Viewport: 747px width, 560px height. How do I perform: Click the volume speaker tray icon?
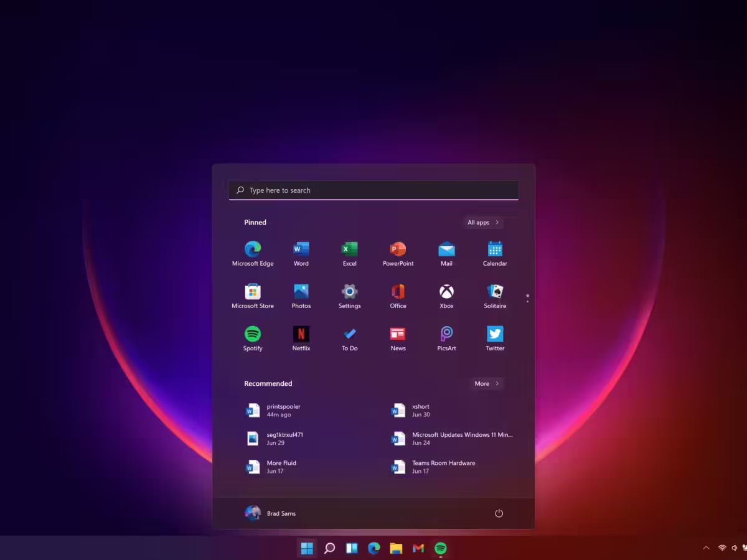click(x=735, y=548)
